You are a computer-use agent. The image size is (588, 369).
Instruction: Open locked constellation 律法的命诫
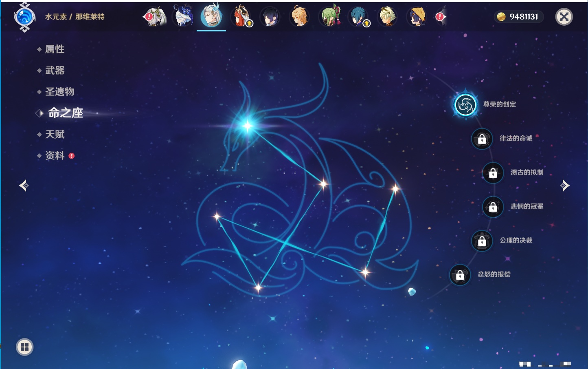click(482, 139)
